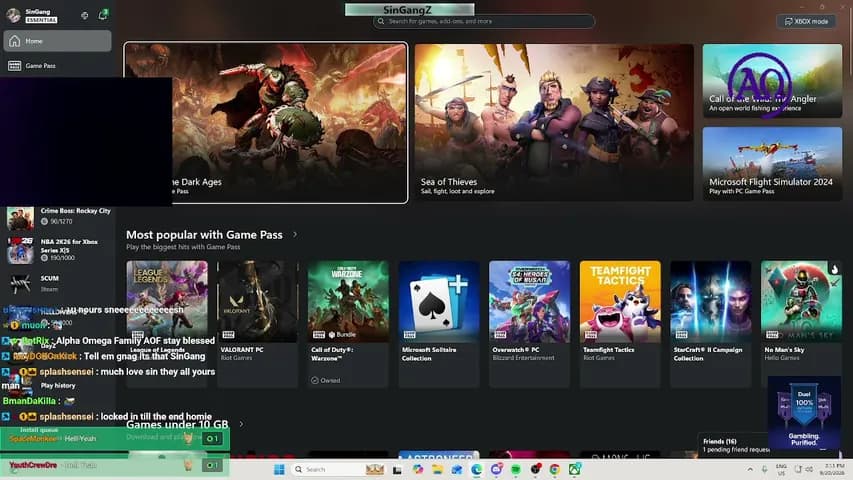Open Call of Duty: Warzone card
Screen dimensions: 853x480
348,323
